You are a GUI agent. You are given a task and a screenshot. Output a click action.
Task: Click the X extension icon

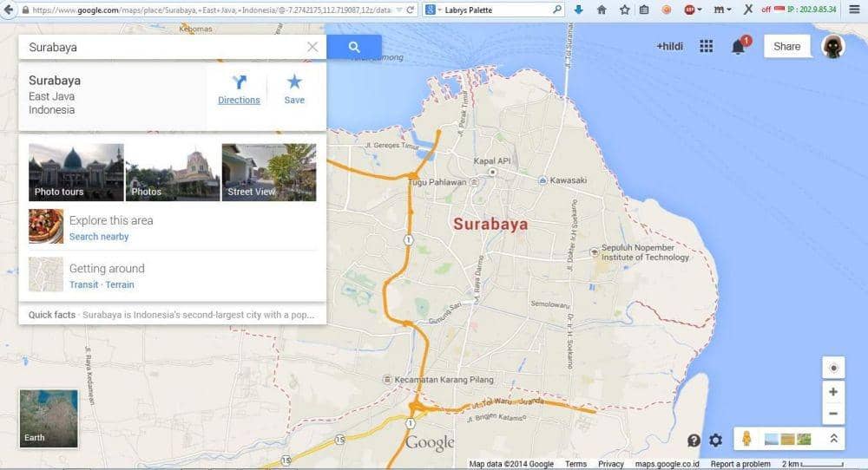(x=748, y=10)
